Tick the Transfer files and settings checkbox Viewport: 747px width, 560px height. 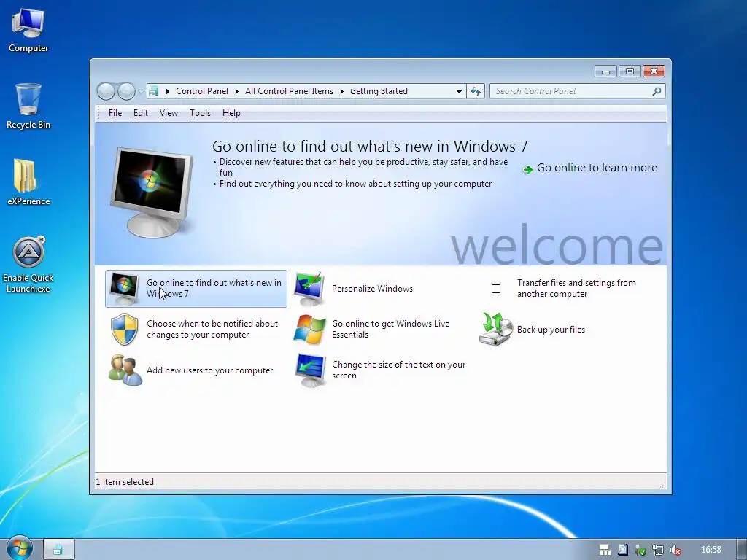click(496, 289)
